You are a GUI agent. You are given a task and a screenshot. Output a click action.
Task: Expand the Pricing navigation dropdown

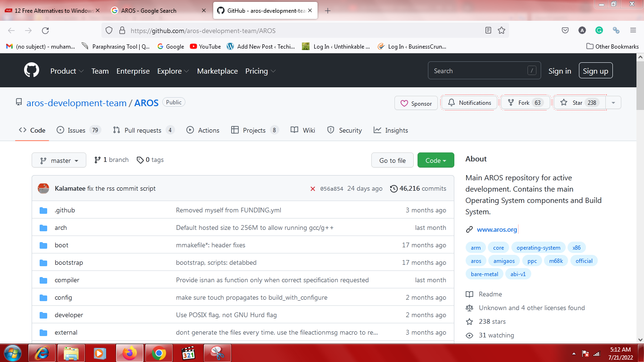(x=260, y=71)
